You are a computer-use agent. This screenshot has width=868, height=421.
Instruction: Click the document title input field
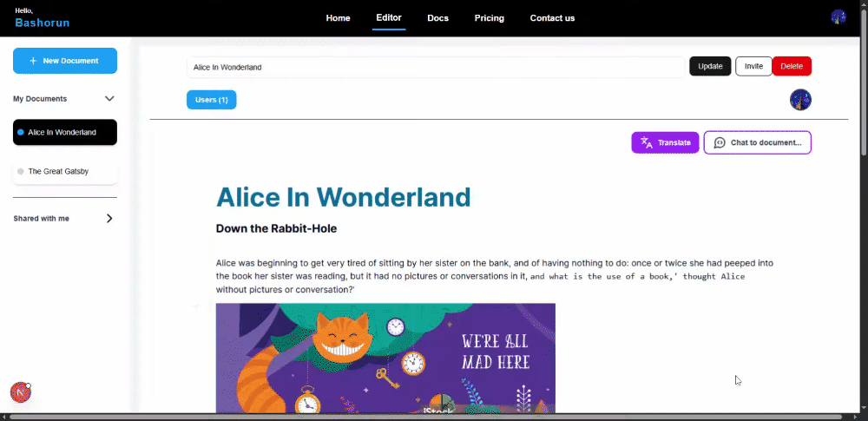click(x=436, y=67)
